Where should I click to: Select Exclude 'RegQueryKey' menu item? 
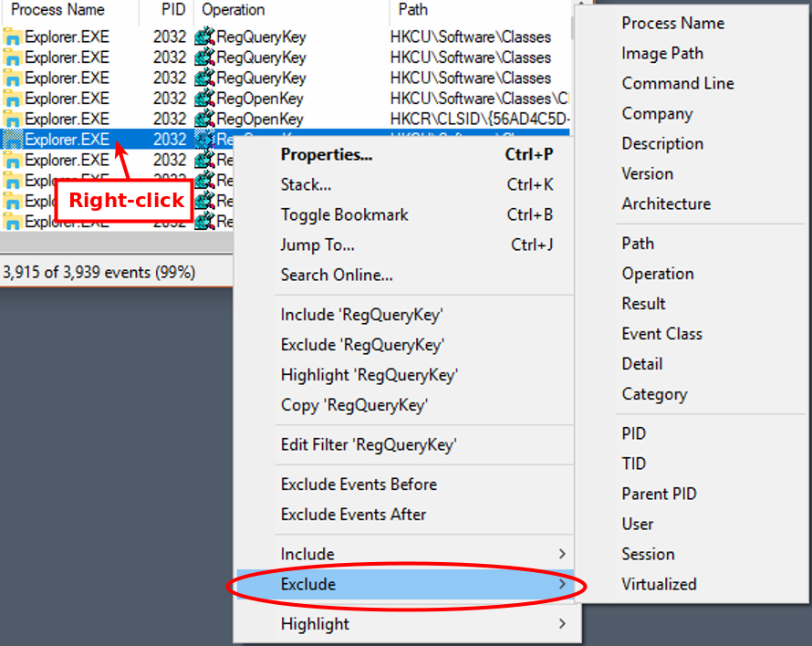click(362, 345)
